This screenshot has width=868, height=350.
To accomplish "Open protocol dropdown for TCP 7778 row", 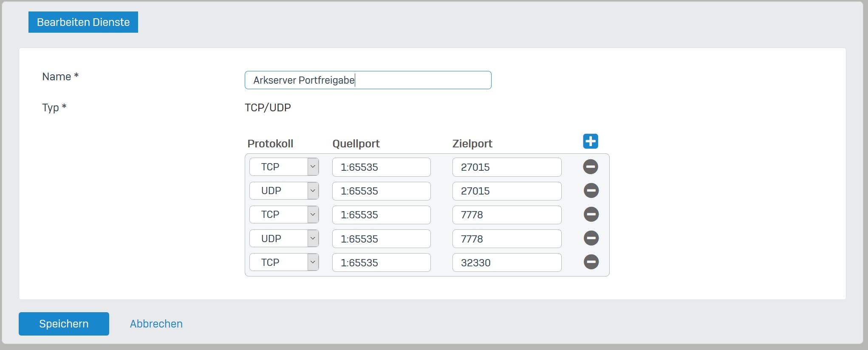I will click(x=284, y=215).
